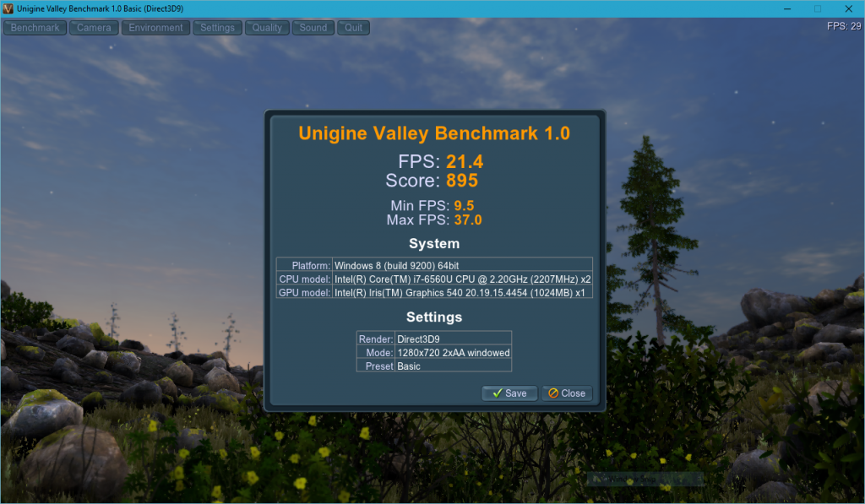
Task: Click the Max FPS value 37.0
Action: pos(468,220)
